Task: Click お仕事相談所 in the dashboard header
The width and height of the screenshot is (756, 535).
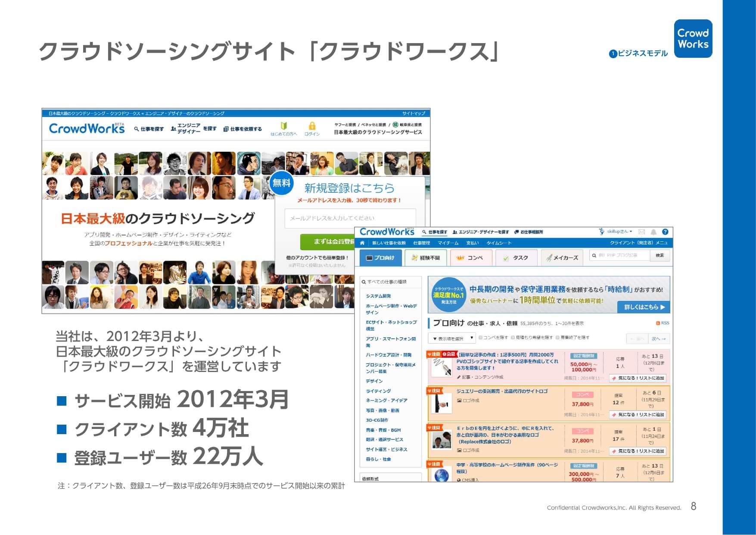Action: (528, 232)
